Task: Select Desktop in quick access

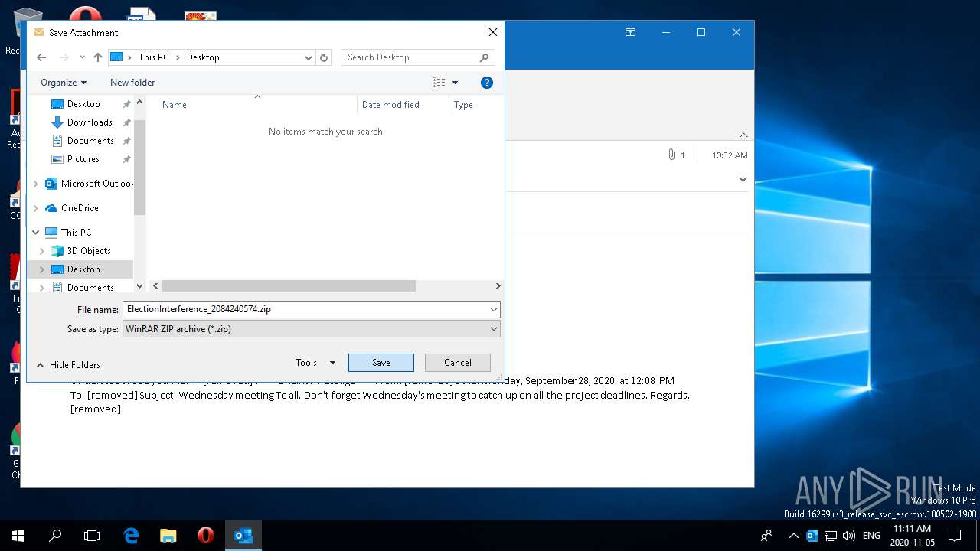Action: 83,104
